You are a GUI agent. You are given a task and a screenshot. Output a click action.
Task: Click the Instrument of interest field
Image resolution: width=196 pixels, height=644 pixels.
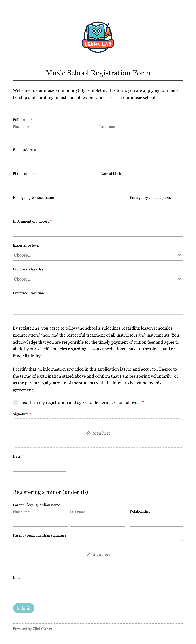(98, 231)
